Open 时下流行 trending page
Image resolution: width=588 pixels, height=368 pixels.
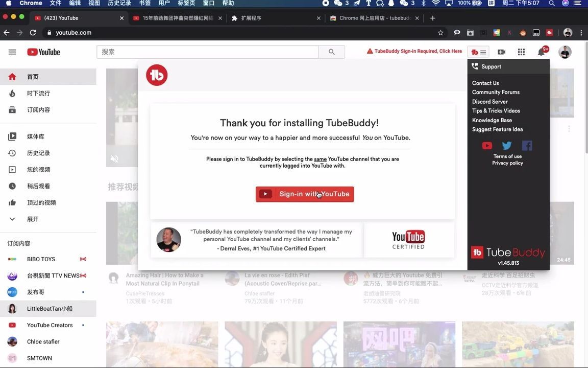coord(48,93)
